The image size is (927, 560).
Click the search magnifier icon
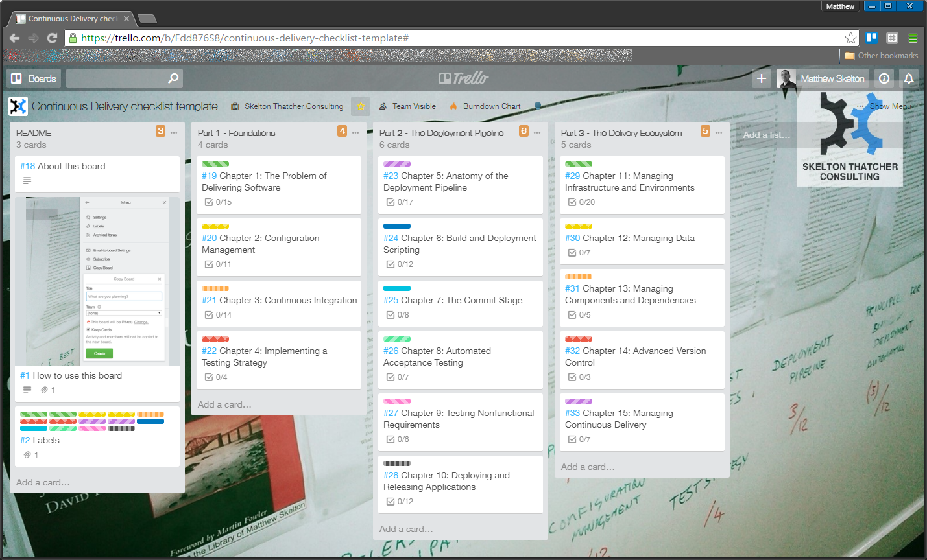click(x=173, y=78)
